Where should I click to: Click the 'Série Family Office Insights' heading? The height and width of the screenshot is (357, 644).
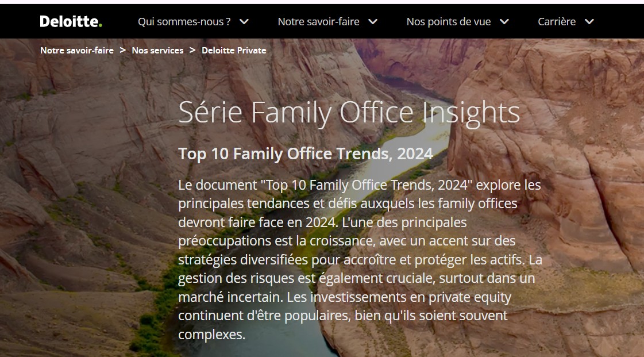pos(349,112)
